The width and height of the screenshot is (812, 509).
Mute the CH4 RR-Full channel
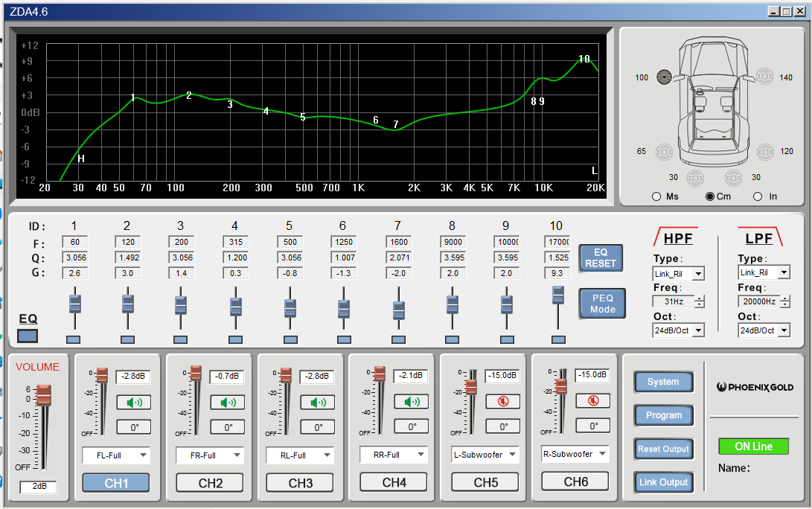412,402
